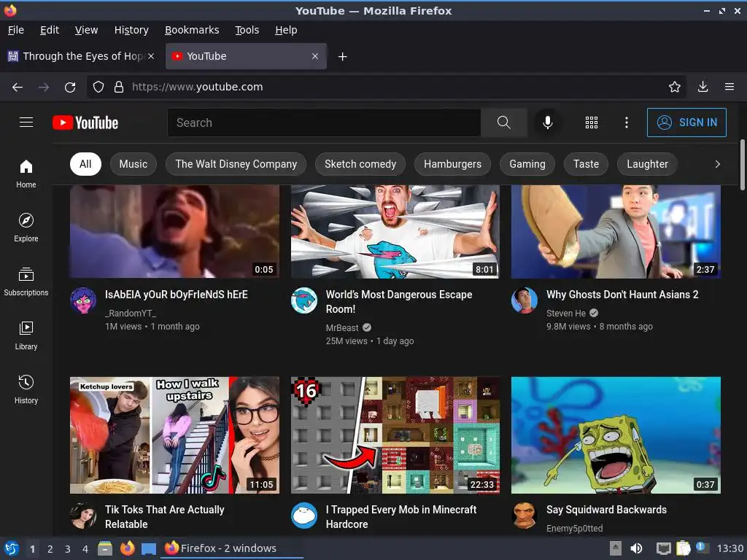Screen dimensions: 747x560
Task: Start voice search with microphone icon
Action: 547,122
